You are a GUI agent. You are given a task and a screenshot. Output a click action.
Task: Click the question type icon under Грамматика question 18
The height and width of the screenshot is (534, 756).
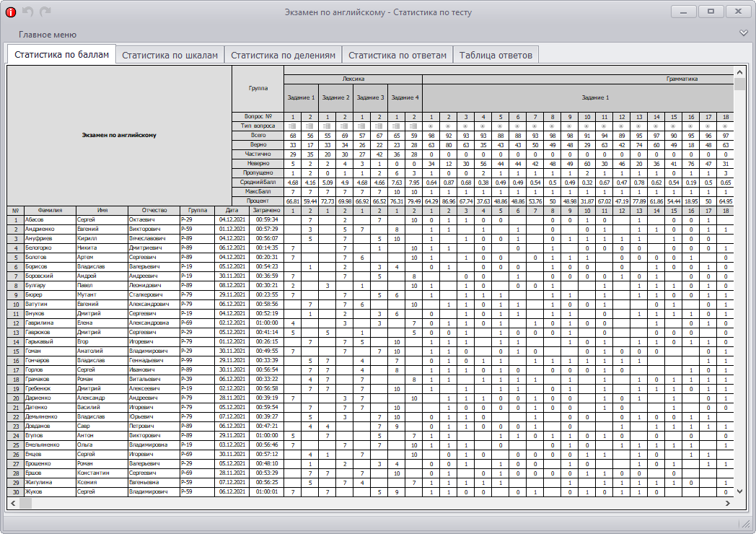point(726,126)
